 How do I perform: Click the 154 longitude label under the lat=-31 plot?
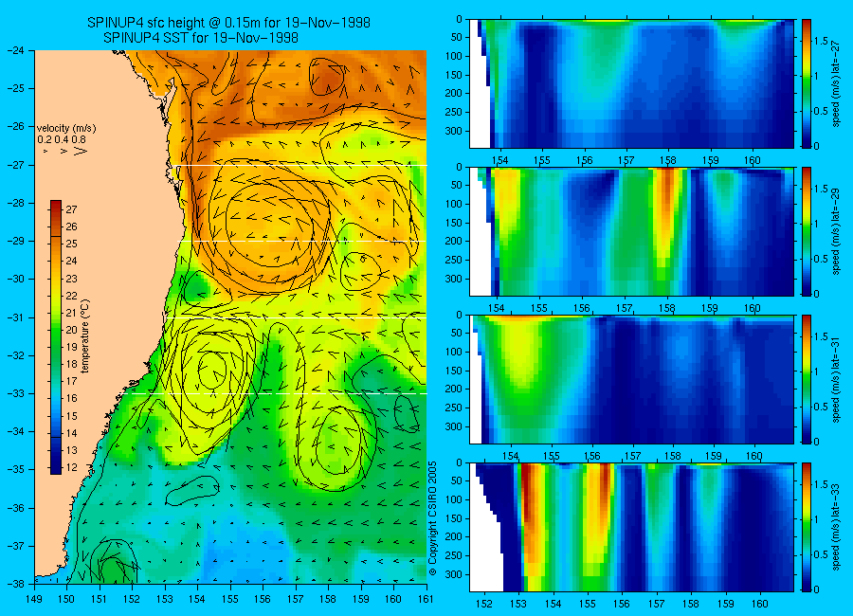coord(510,456)
